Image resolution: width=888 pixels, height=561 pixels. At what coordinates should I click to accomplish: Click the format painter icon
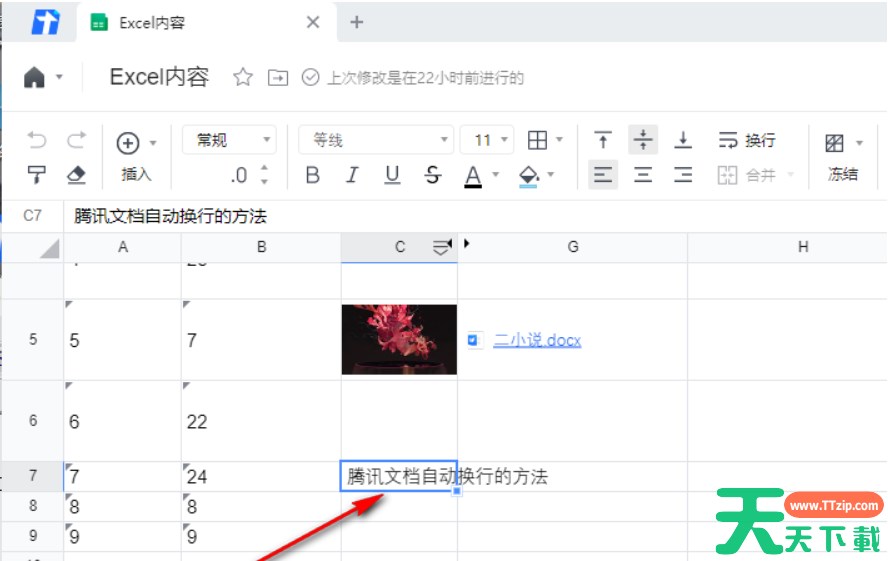click(x=37, y=175)
